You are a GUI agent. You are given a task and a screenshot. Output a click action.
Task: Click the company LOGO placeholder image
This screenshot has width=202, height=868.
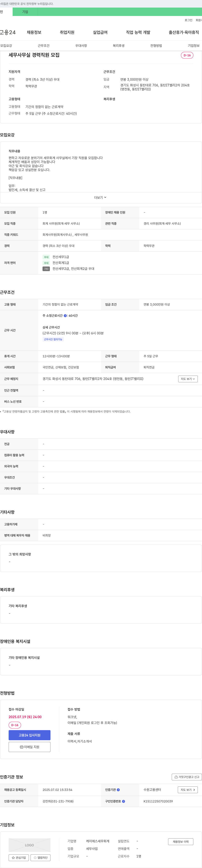29,845
